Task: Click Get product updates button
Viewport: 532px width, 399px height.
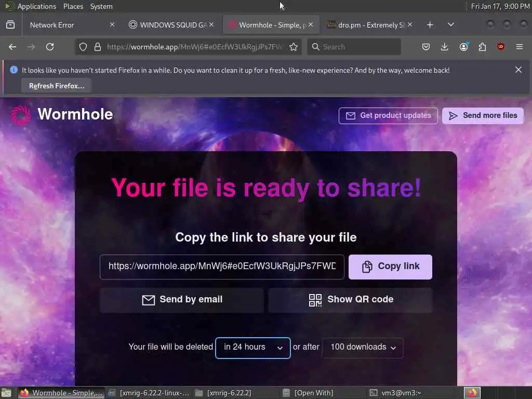Action: coord(388,116)
